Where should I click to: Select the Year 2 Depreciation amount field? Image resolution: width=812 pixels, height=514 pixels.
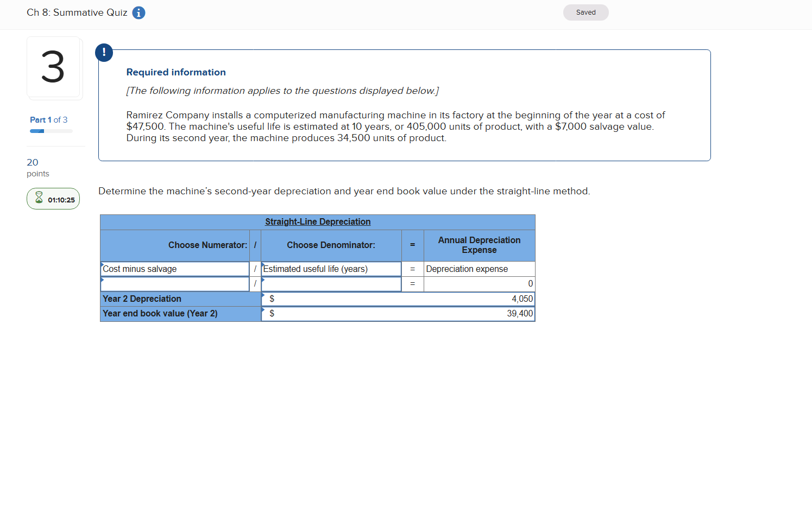pos(399,299)
